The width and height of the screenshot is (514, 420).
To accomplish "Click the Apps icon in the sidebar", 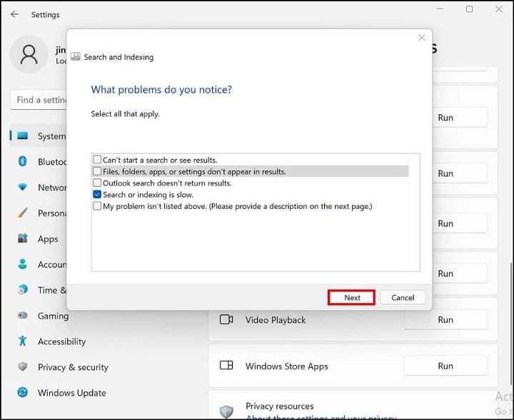I will (23, 238).
